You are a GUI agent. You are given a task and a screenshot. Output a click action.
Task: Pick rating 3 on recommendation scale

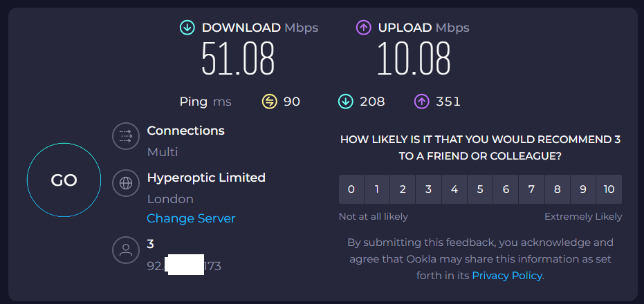tap(428, 189)
